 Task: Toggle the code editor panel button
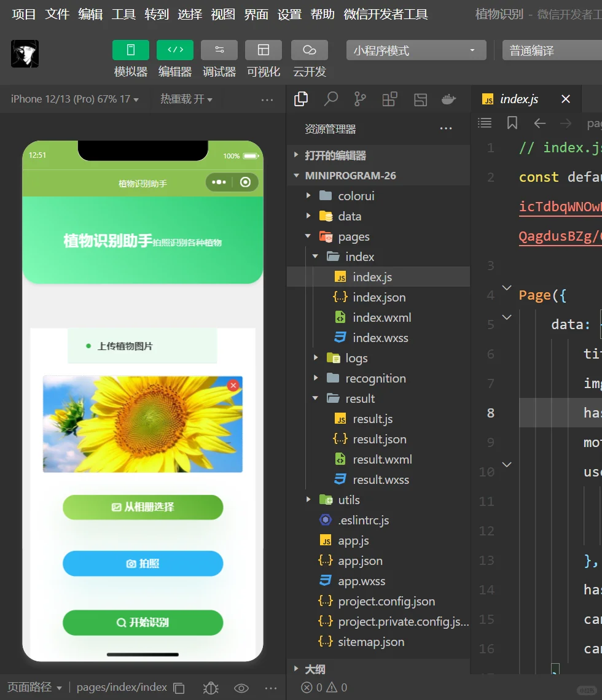(x=175, y=50)
